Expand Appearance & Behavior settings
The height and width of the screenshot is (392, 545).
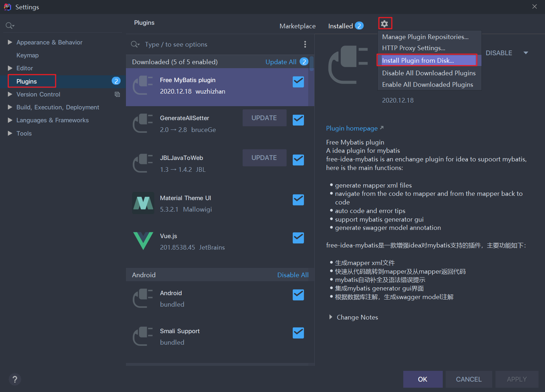10,42
